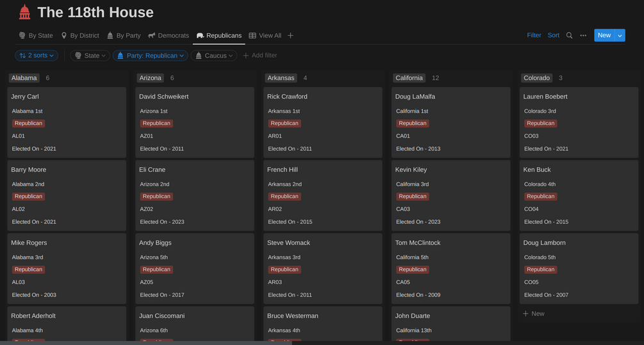Open the By District view tab
Image resolution: width=644 pixels, height=345 pixels.
[x=80, y=36]
